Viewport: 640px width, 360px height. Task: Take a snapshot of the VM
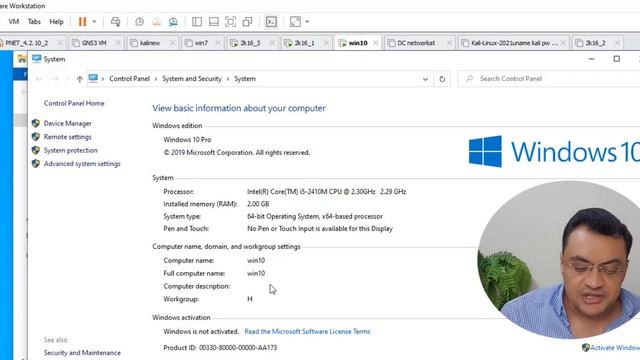click(139, 22)
